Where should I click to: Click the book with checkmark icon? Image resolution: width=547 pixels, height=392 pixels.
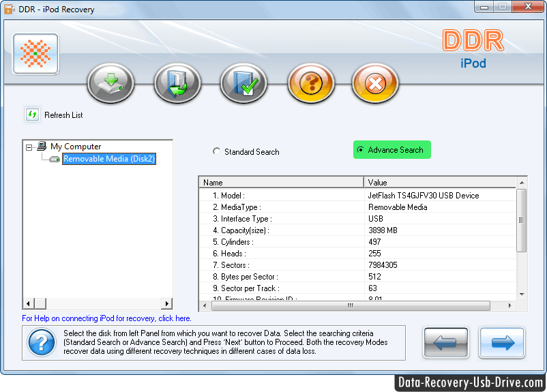pos(243,83)
